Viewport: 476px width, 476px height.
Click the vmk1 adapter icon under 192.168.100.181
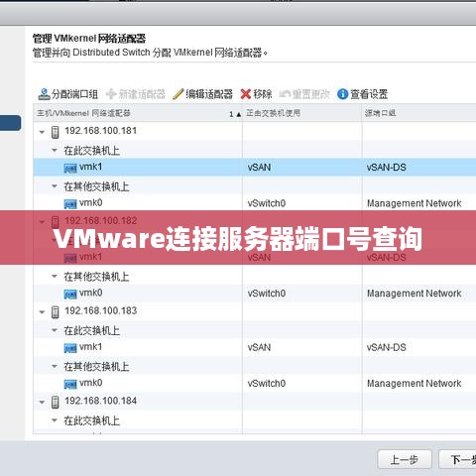(x=70, y=169)
